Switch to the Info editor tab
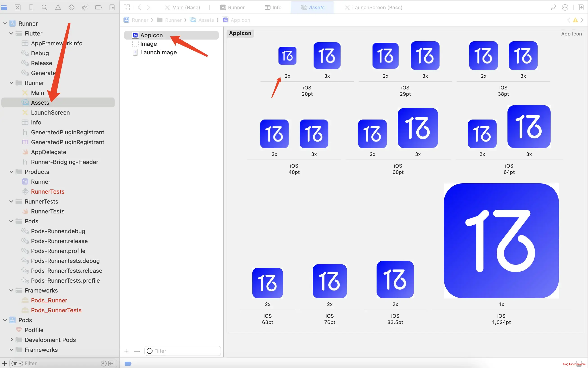The width and height of the screenshot is (588, 368). tap(273, 8)
